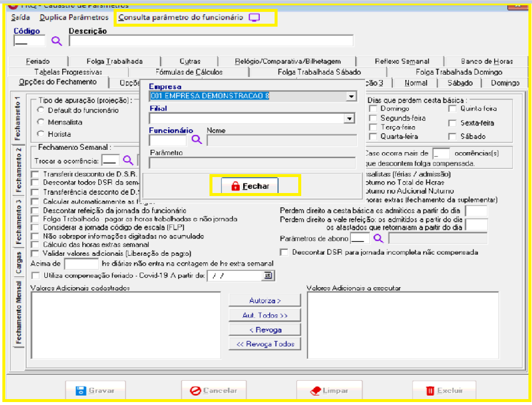Viewport: 532px width, 405px height.
Task: Click the Código input field
Action: pos(30,41)
